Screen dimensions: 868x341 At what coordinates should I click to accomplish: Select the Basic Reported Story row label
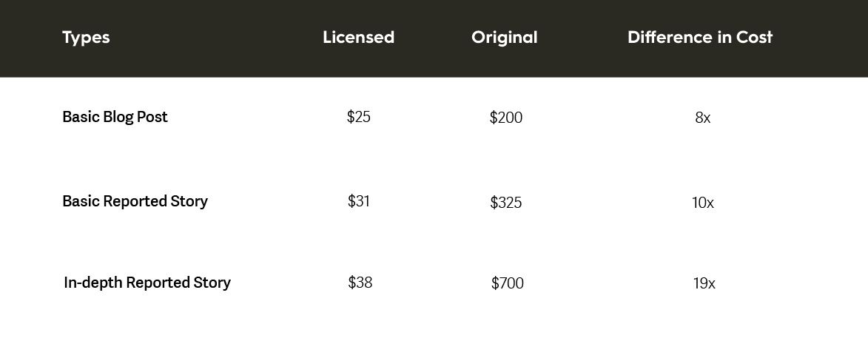pos(135,201)
